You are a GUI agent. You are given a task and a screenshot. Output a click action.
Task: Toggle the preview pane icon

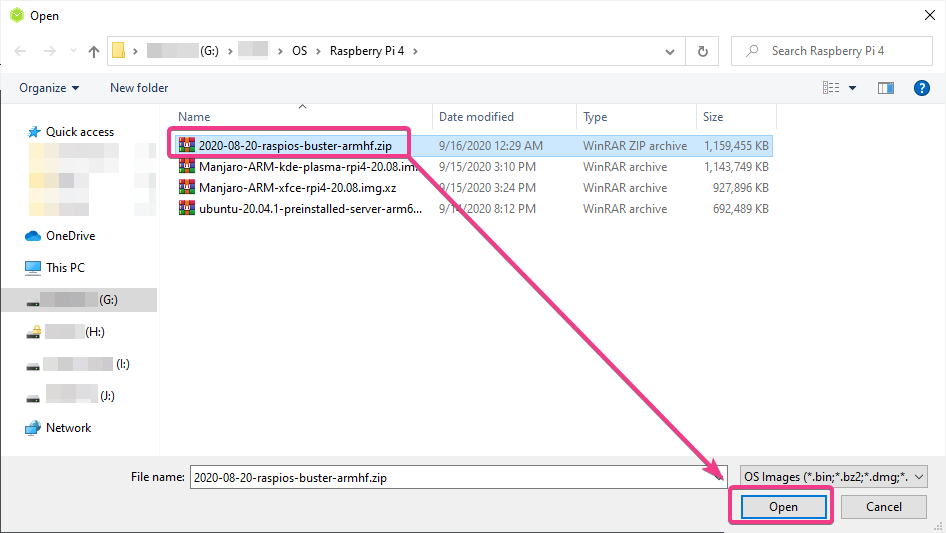tap(885, 88)
